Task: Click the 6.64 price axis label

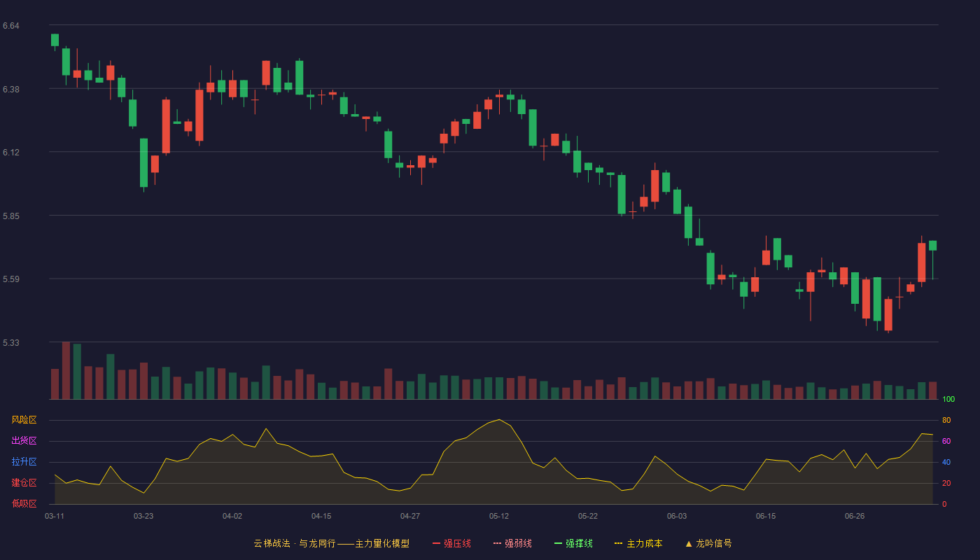Action: coord(10,26)
